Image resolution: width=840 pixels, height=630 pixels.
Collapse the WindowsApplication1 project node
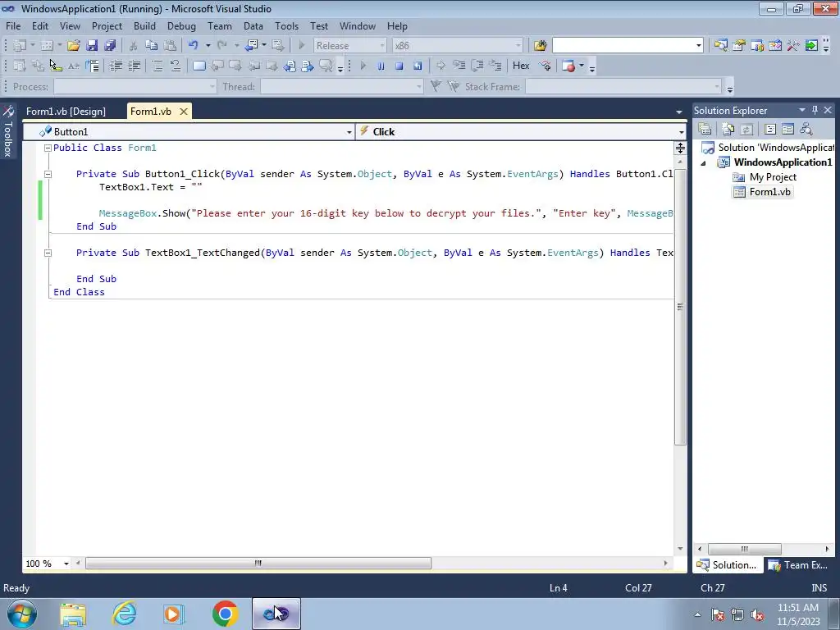[703, 163]
